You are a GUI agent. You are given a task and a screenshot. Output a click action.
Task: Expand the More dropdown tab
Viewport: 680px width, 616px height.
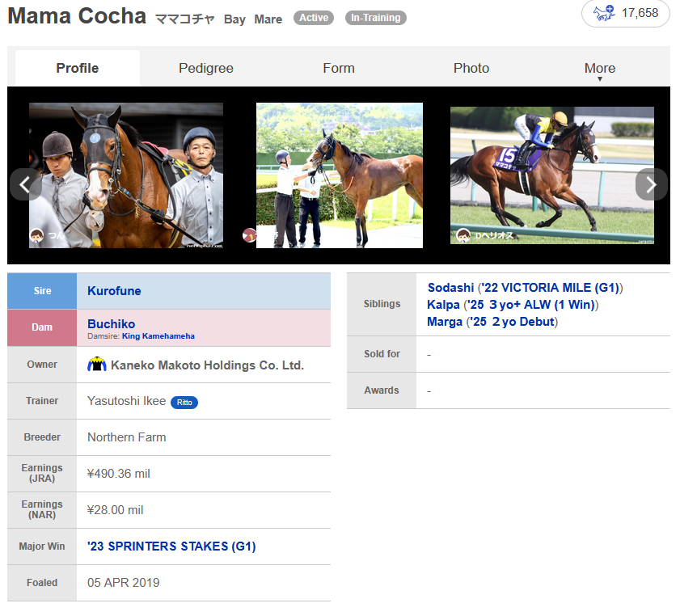click(600, 70)
